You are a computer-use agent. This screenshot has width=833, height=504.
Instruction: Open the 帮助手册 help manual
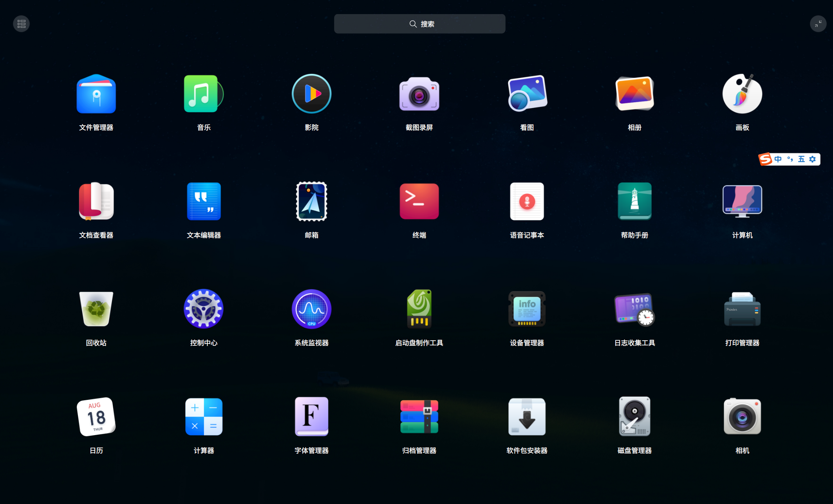point(634,201)
